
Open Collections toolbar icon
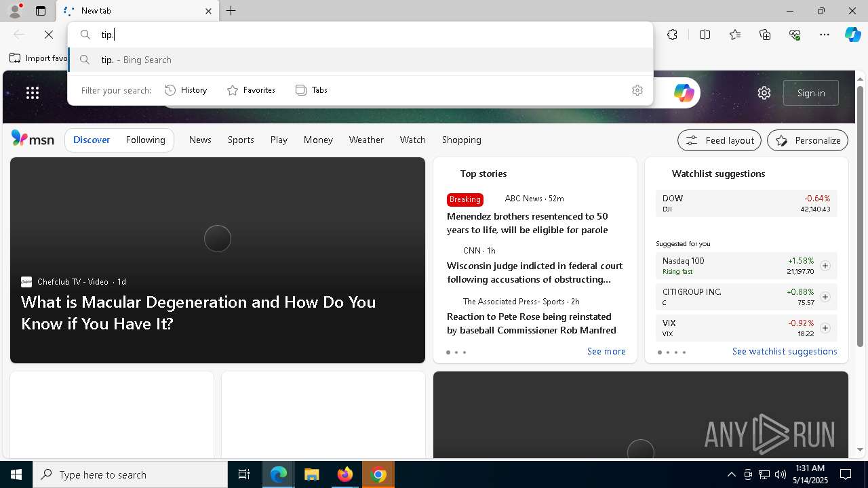765,35
